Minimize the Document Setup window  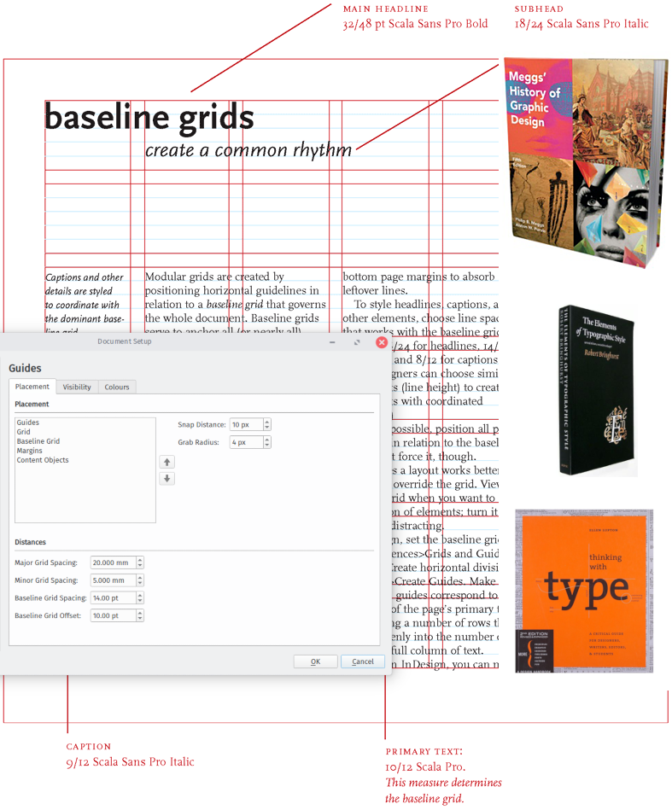pyautogui.click(x=332, y=342)
